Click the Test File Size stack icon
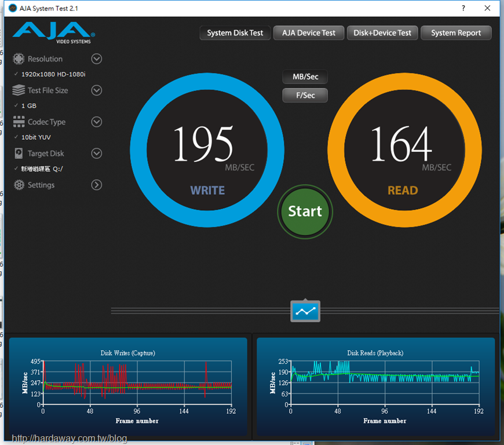This screenshot has width=504, height=445. [19, 90]
